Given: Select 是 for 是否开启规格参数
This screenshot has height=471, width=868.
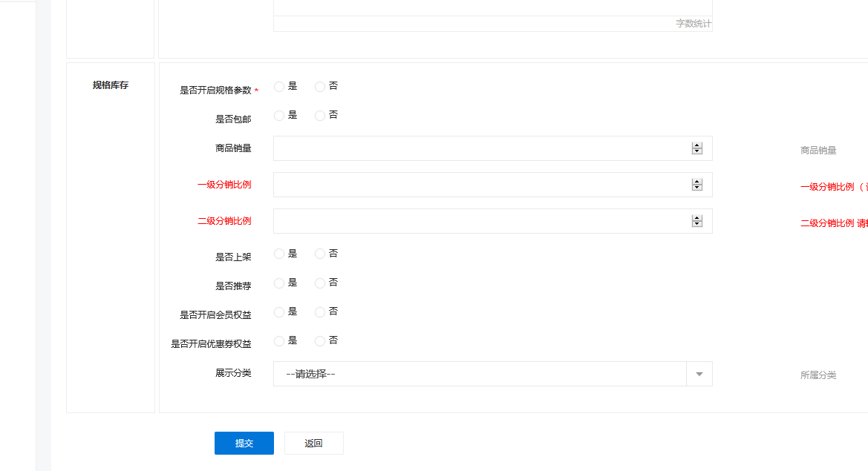Looking at the screenshot, I should (x=279, y=87).
